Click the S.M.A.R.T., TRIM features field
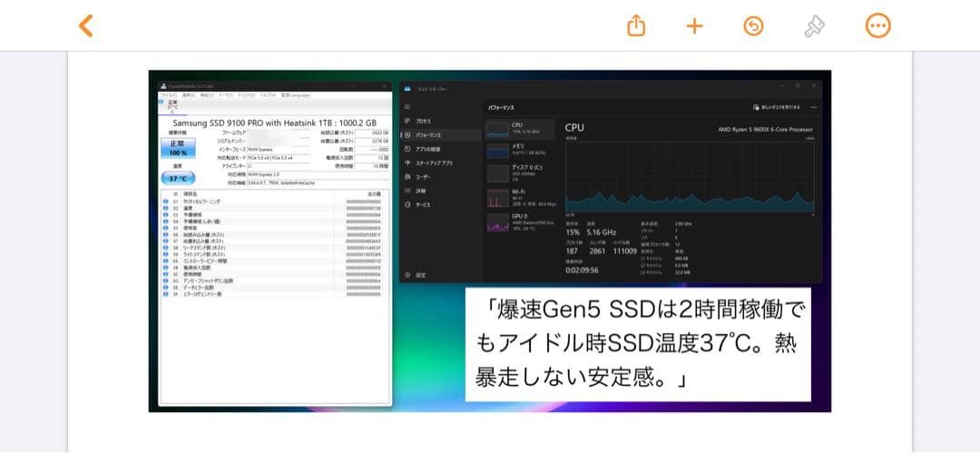 pyautogui.click(x=318, y=182)
